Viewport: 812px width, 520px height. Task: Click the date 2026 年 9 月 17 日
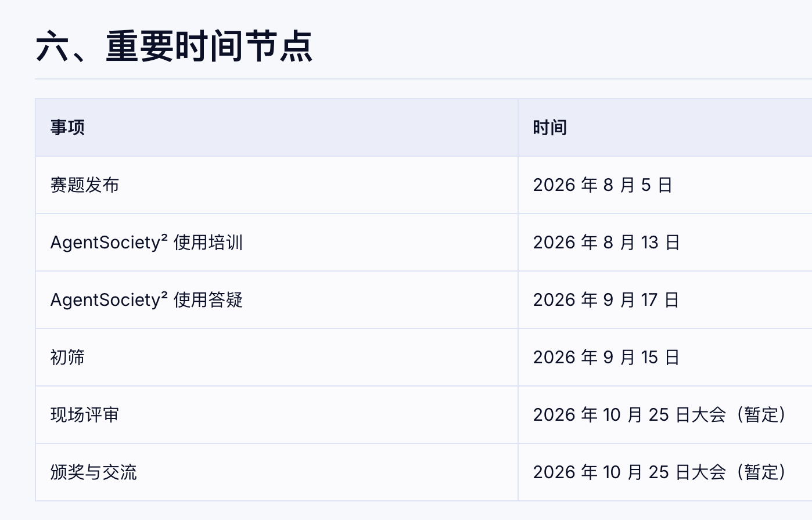coord(606,300)
